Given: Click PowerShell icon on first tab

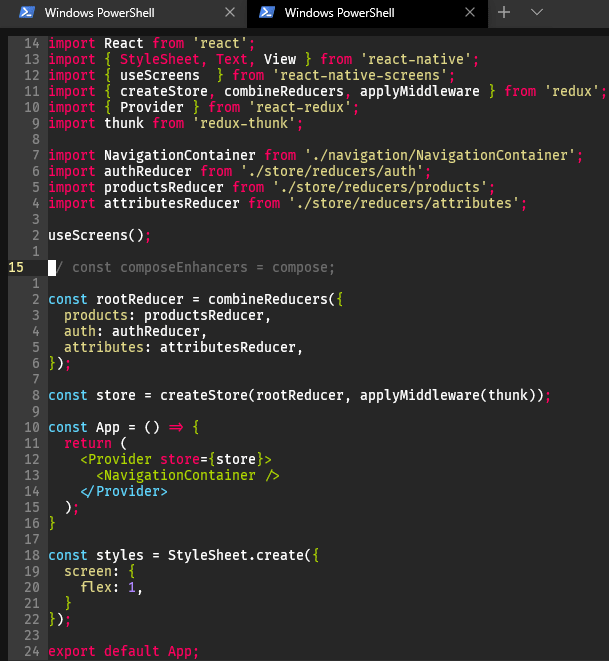Looking at the screenshot, I should point(27,13).
